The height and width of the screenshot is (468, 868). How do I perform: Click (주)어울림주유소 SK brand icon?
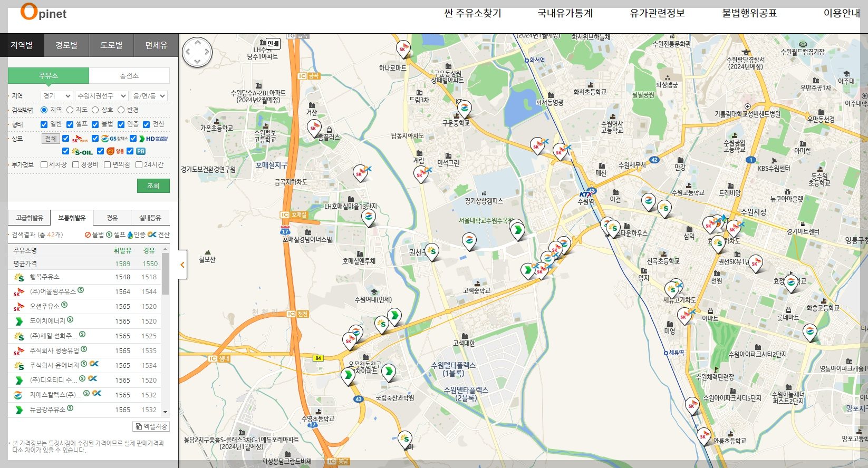coord(19,292)
